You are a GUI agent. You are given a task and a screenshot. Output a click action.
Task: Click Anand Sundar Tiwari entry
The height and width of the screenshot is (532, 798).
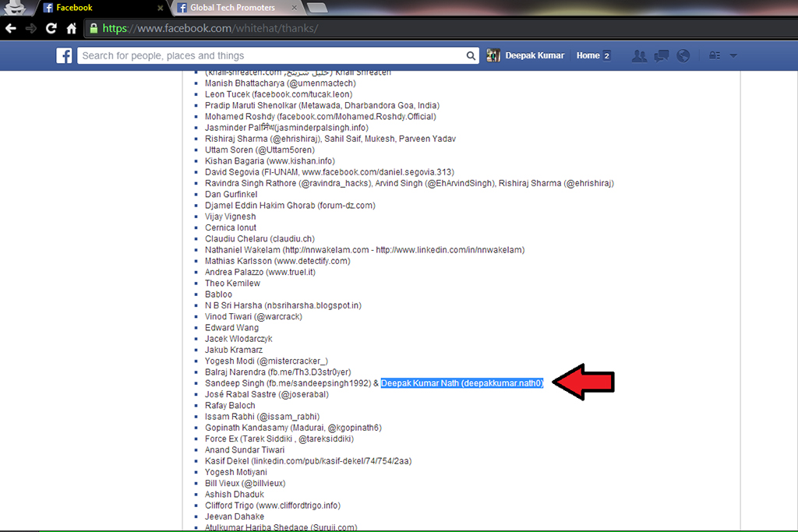click(x=245, y=450)
